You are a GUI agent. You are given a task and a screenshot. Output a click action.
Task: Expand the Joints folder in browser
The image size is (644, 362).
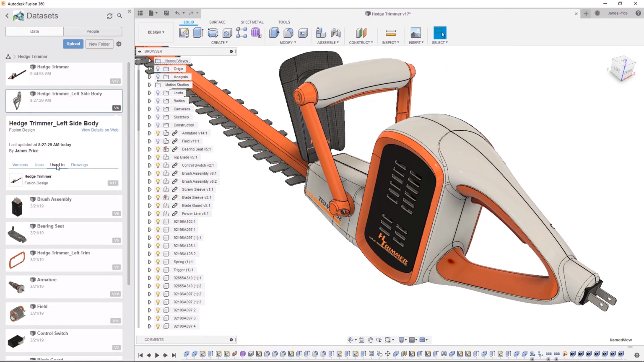point(150,93)
